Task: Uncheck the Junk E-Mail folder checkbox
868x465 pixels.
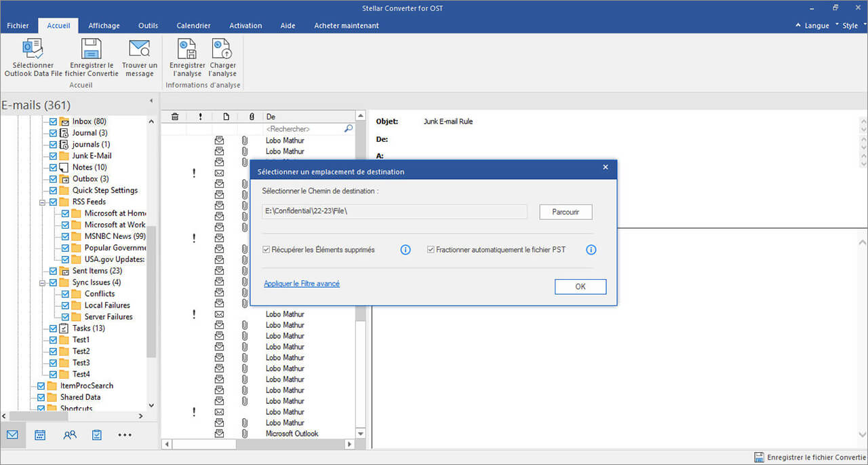Action: [53, 156]
